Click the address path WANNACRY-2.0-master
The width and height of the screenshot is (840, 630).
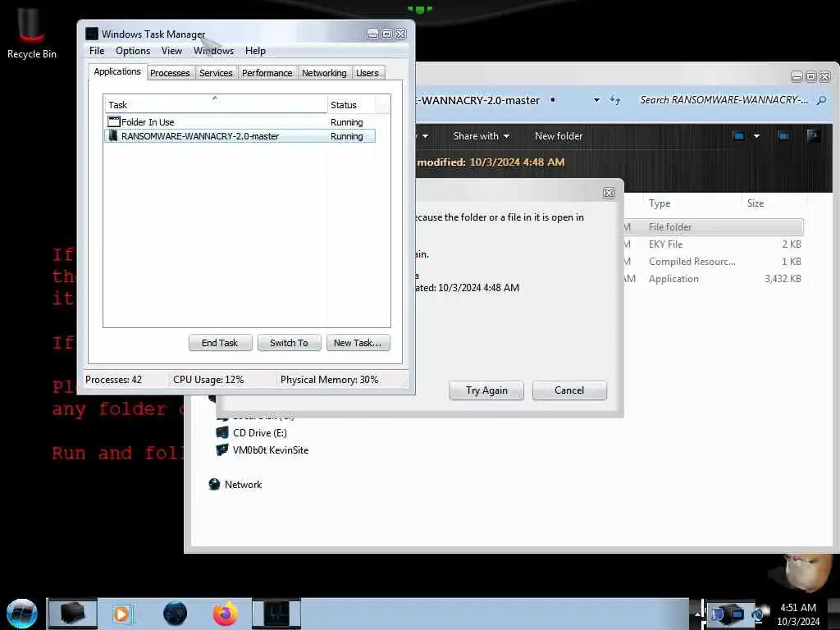[478, 101]
